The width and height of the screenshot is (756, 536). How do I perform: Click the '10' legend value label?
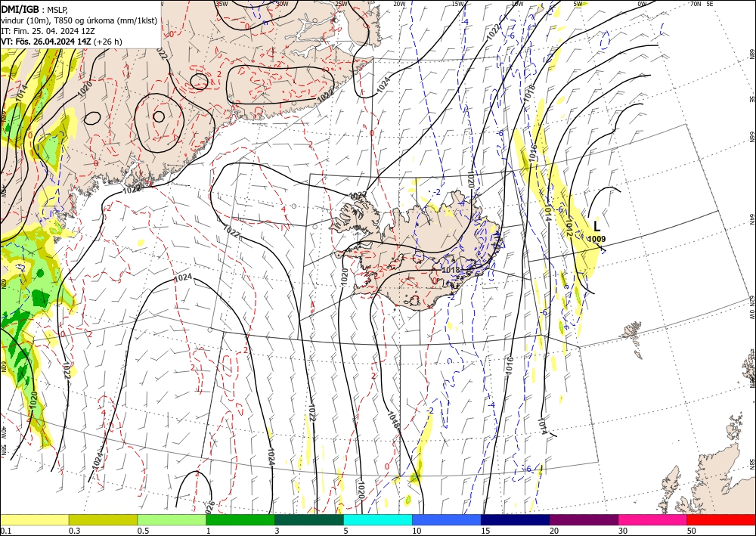pyautogui.click(x=417, y=531)
